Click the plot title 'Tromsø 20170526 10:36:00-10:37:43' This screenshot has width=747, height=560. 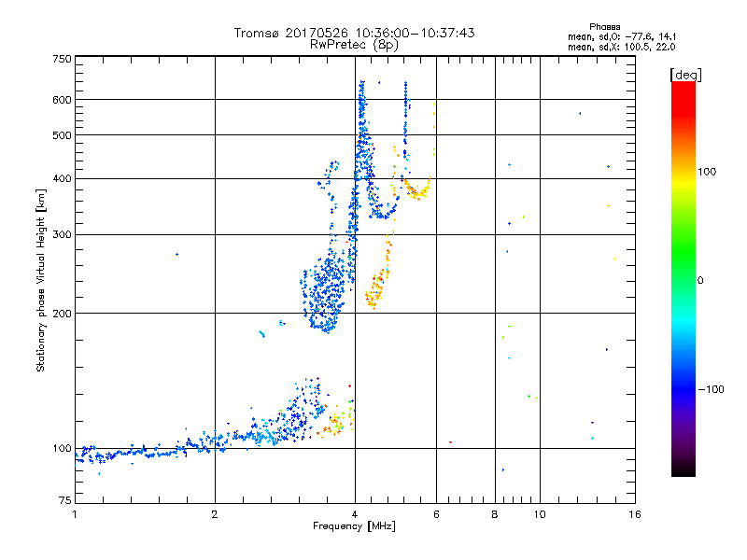[354, 33]
